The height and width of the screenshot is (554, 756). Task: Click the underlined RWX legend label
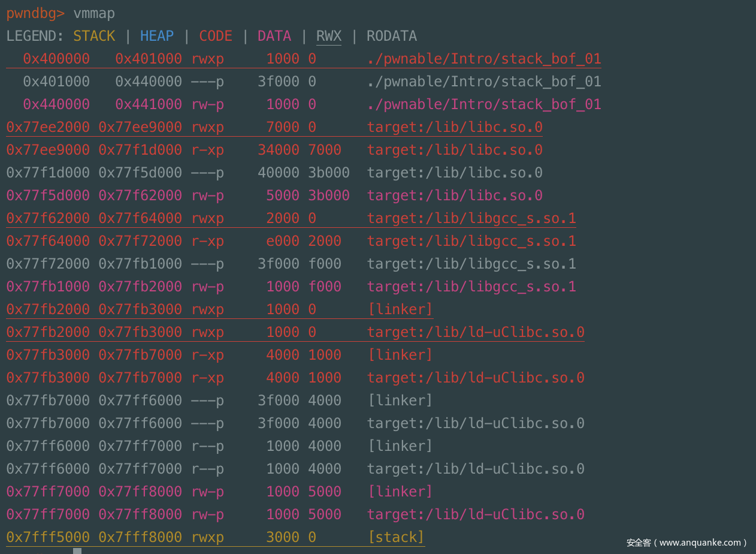click(329, 36)
